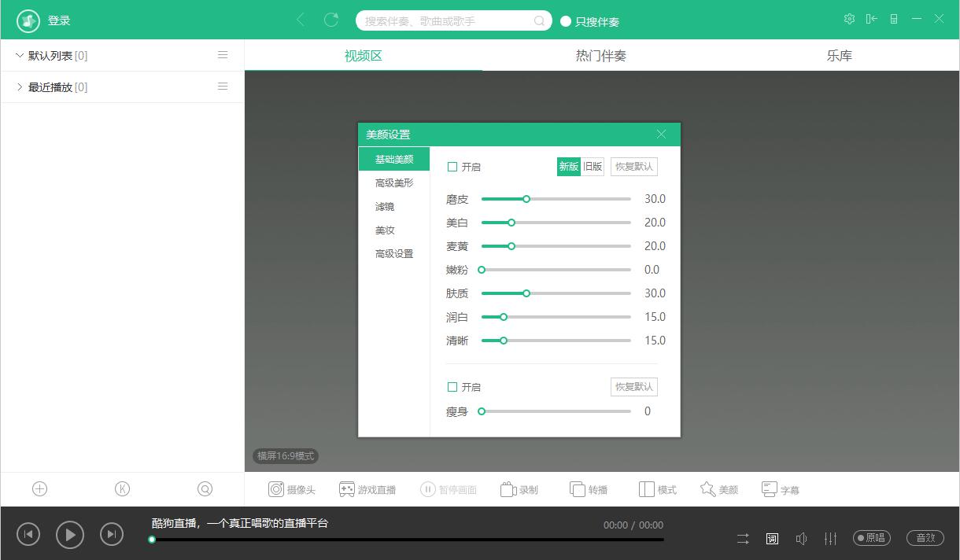960x560 pixels.
Task: Click the 润白 slider handle
Action: click(x=504, y=317)
